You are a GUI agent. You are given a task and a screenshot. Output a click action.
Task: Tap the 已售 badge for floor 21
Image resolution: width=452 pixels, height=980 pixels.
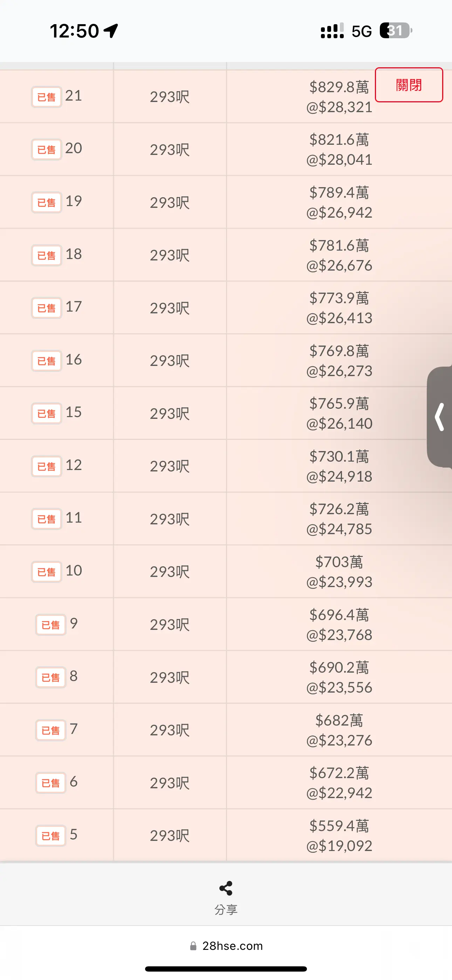click(x=46, y=97)
